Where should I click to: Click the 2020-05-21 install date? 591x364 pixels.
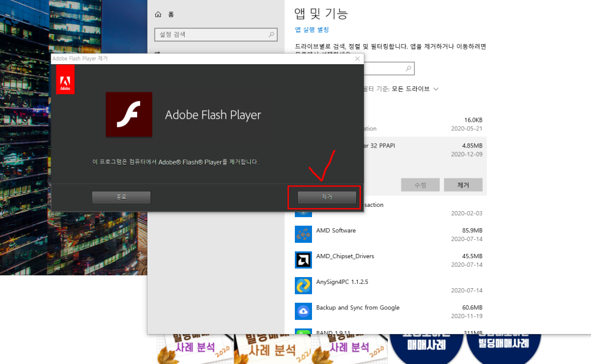pyautogui.click(x=467, y=128)
